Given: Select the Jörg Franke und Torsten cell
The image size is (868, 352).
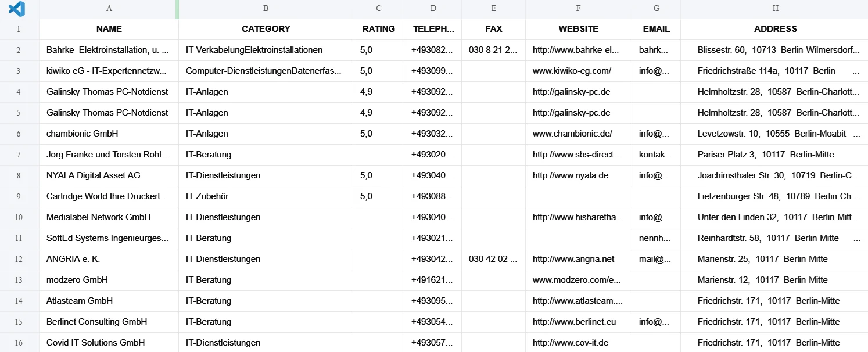Looking at the screenshot, I should point(109,155).
